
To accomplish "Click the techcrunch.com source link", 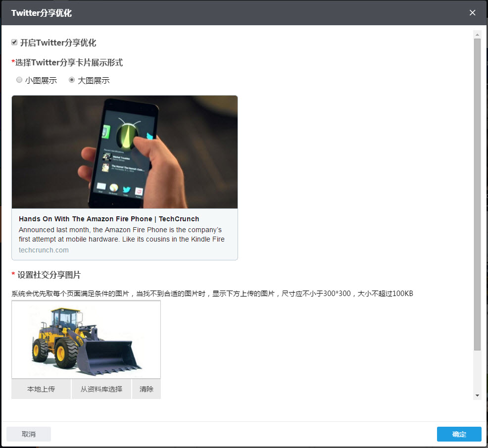I will [x=43, y=250].
